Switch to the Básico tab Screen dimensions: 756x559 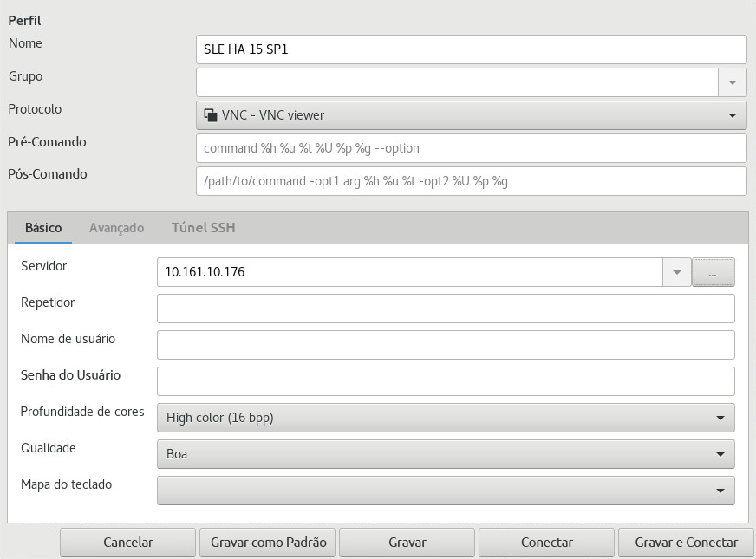point(43,227)
